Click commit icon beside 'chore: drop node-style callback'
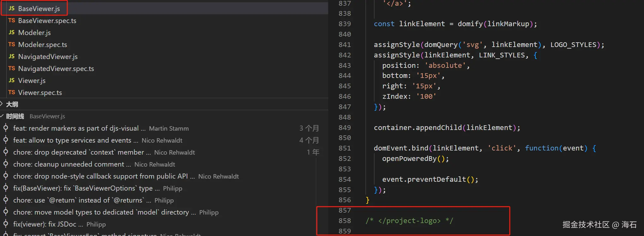This screenshot has width=644, height=236. coord(6,176)
